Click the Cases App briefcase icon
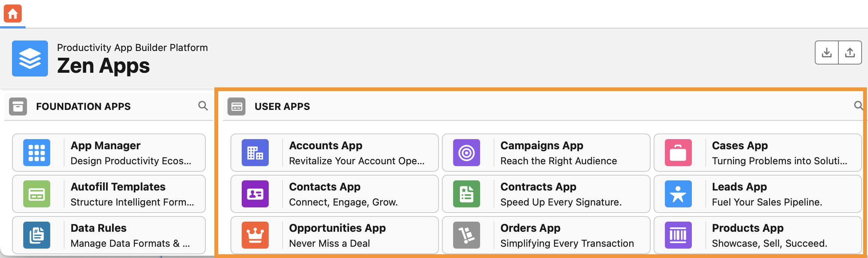Viewport: 868px width, 258px height. coord(678,153)
